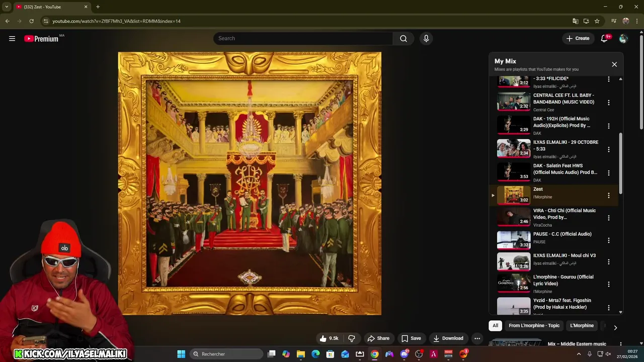The height and width of the screenshot is (362, 644).
Task: Click the playlist panel scrollbar thumb
Action: tap(620, 163)
